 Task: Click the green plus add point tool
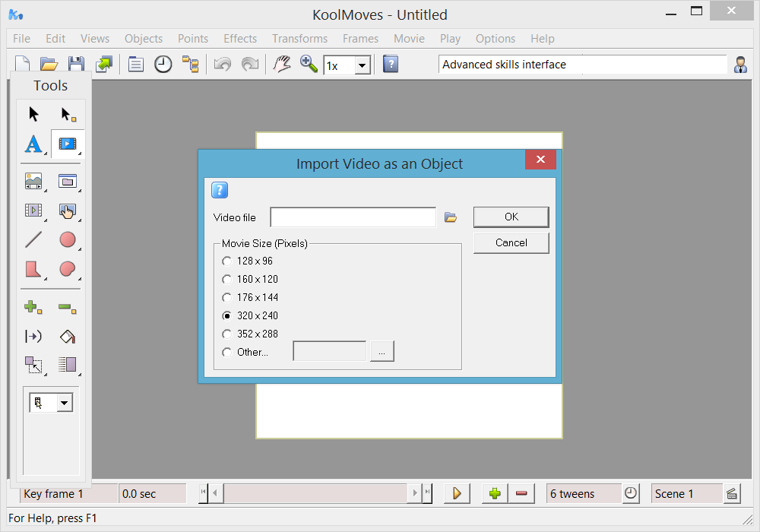(x=33, y=307)
